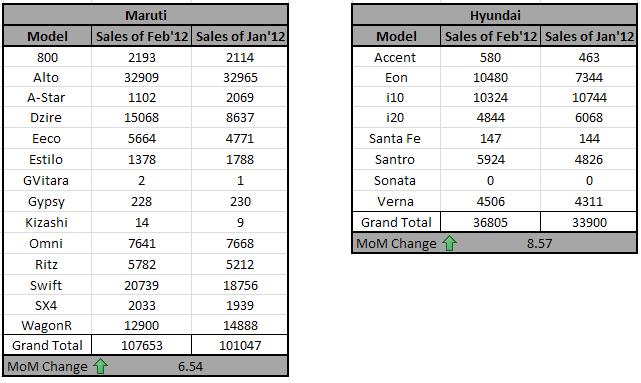
Task: Select Hyundai Grand Total value 36805
Action: (490, 222)
